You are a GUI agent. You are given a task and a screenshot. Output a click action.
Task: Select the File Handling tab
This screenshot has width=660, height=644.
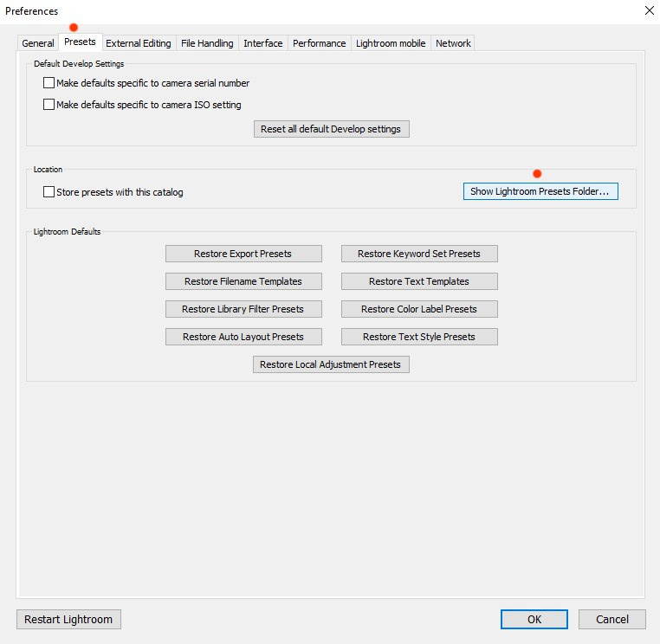tap(207, 43)
